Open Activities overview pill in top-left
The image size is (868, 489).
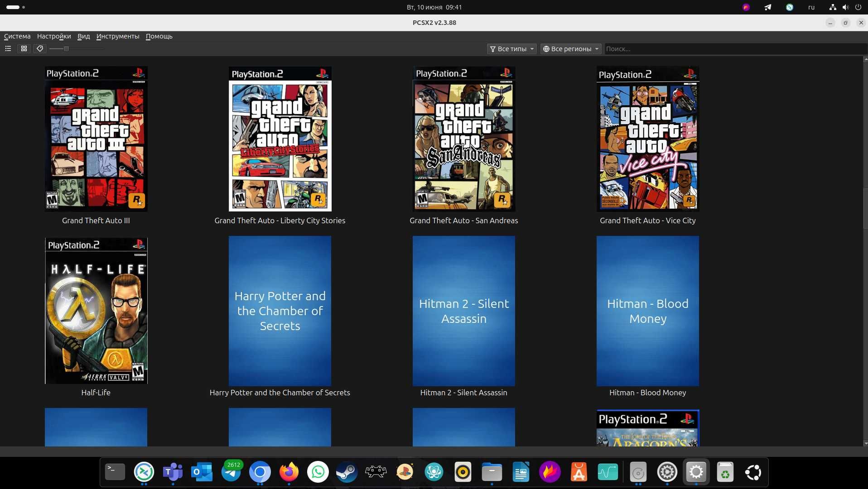point(15,7)
